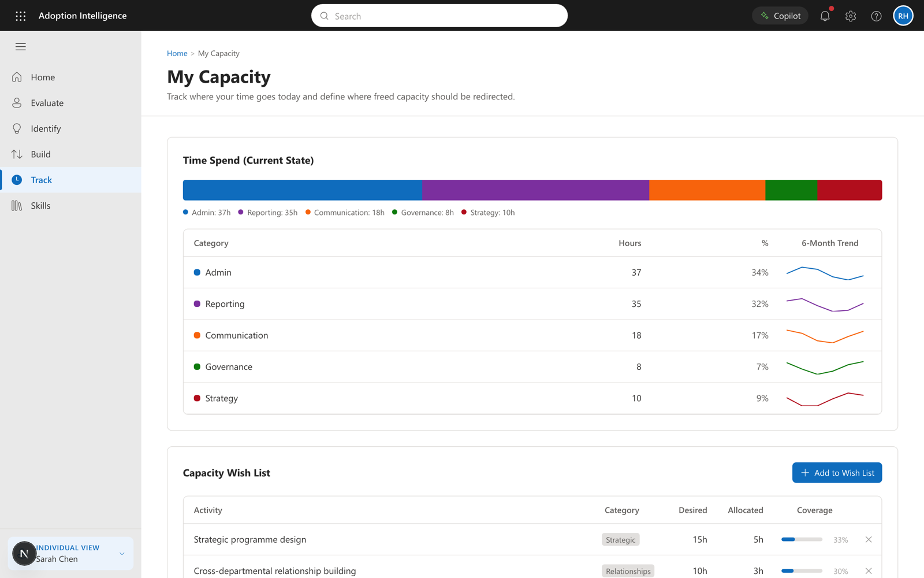Click the search magnifier icon
Image resolution: width=924 pixels, height=578 pixels.
tap(325, 16)
